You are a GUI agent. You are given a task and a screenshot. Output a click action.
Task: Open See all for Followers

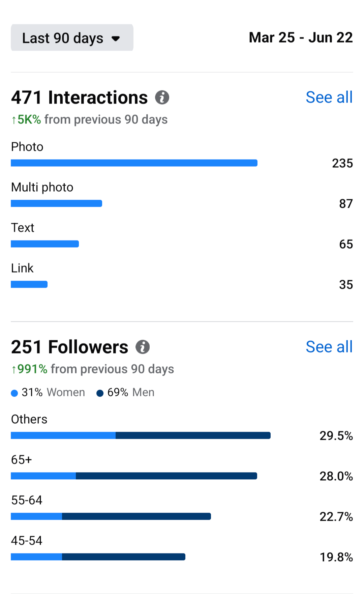click(x=329, y=347)
